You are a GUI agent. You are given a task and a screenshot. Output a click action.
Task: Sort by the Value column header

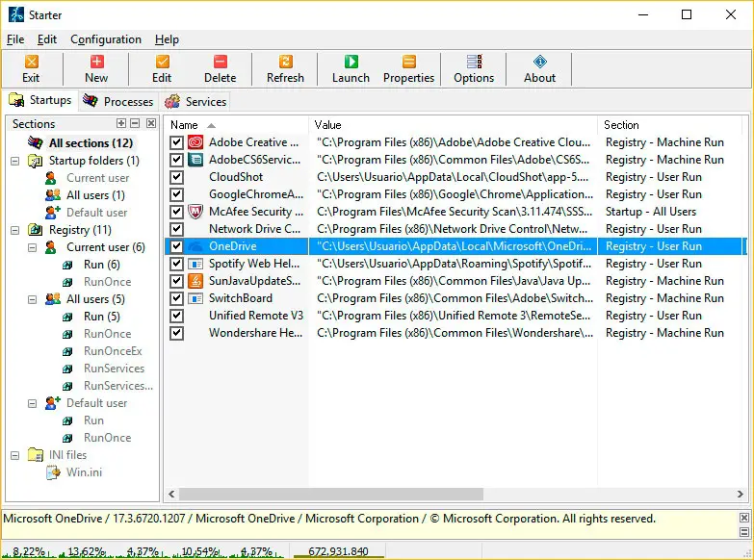click(453, 125)
